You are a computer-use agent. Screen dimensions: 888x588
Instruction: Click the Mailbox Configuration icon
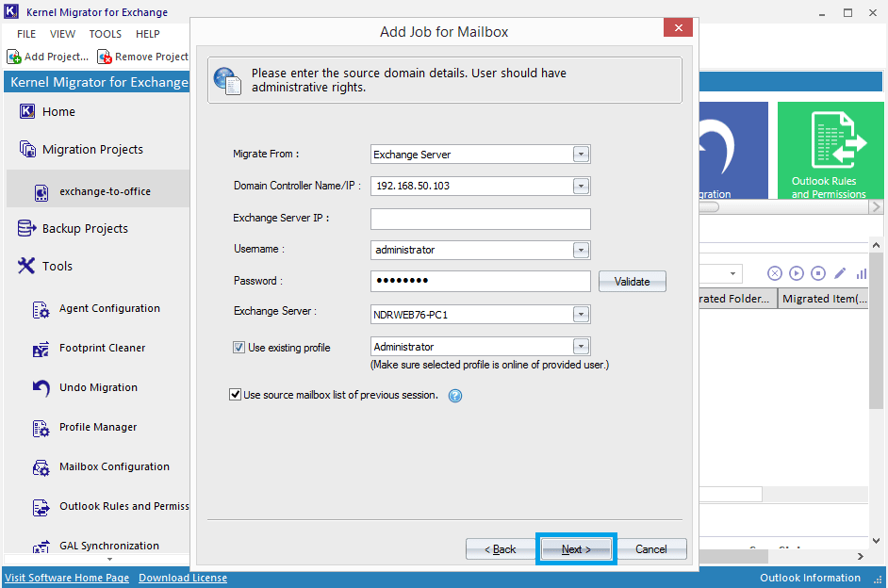coord(41,468)
